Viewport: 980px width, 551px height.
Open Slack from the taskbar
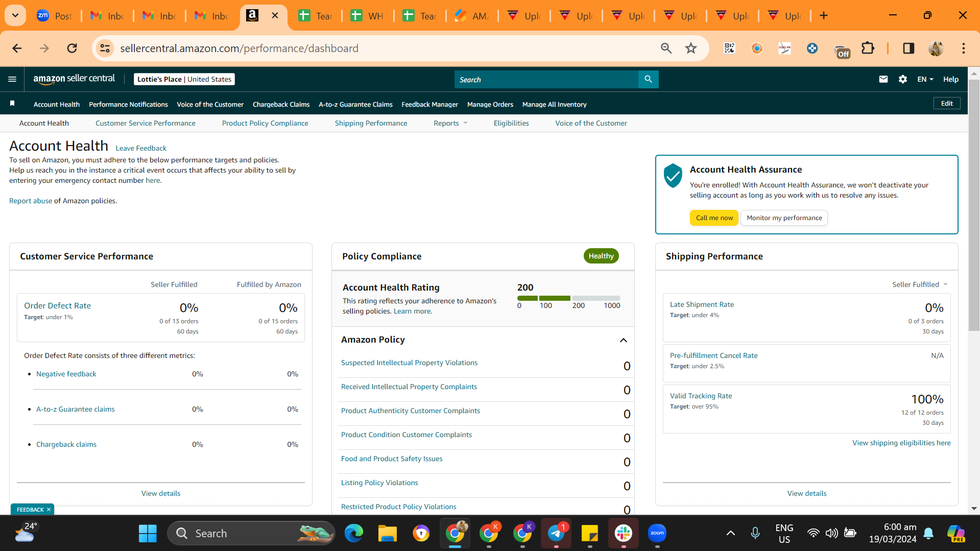coord(623,533)
